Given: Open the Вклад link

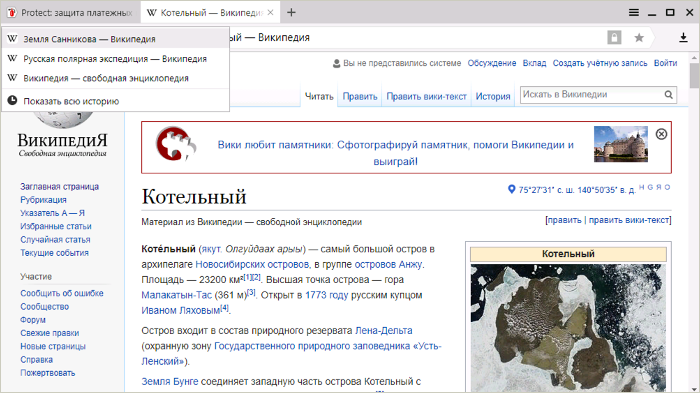Looking at the screenshot, I should 534,63.
